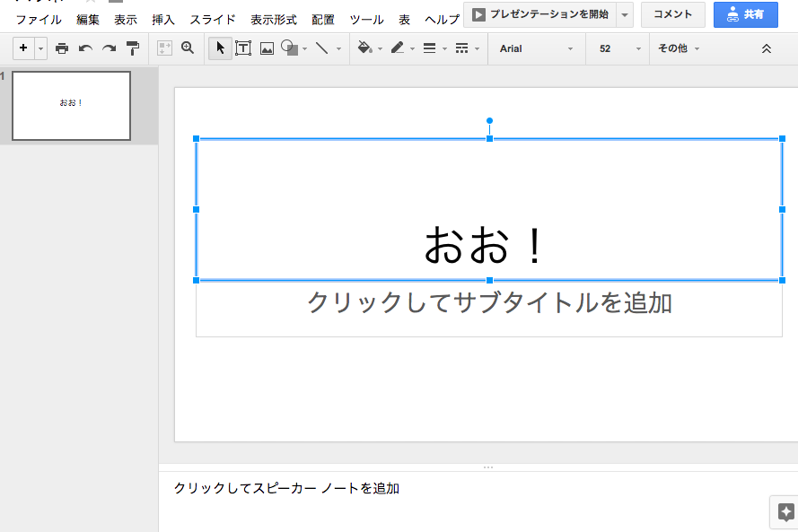Open the ヘルプ menu
Screen dimensions: 798x532
point(442,20)
